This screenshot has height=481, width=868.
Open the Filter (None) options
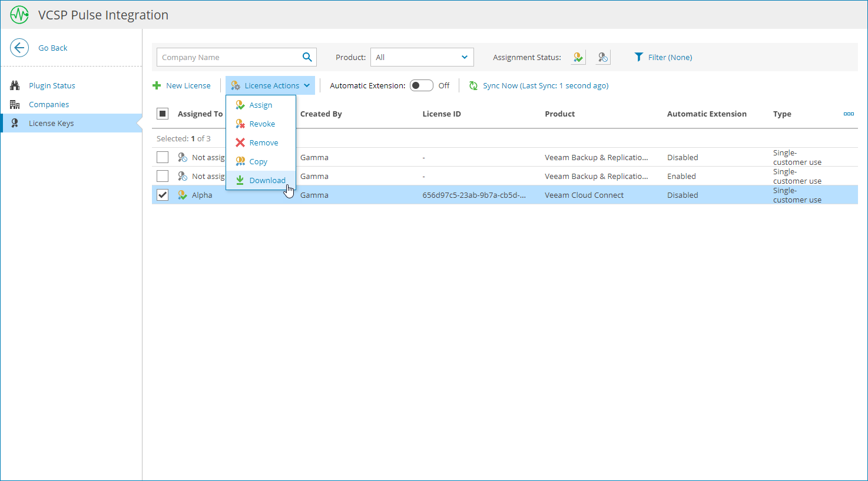(663, 57)
